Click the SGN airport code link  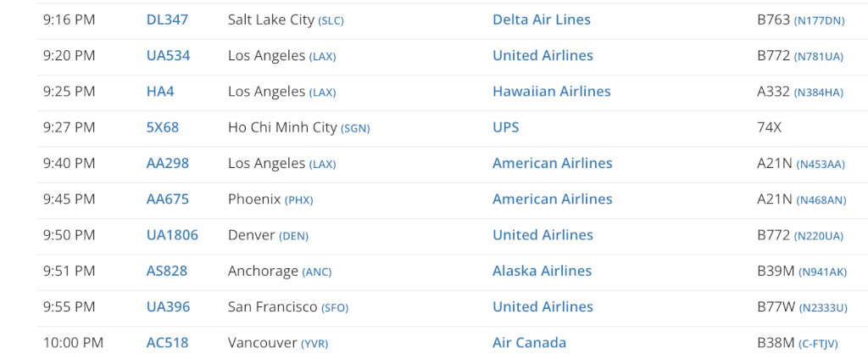click(x=355, y=128)
